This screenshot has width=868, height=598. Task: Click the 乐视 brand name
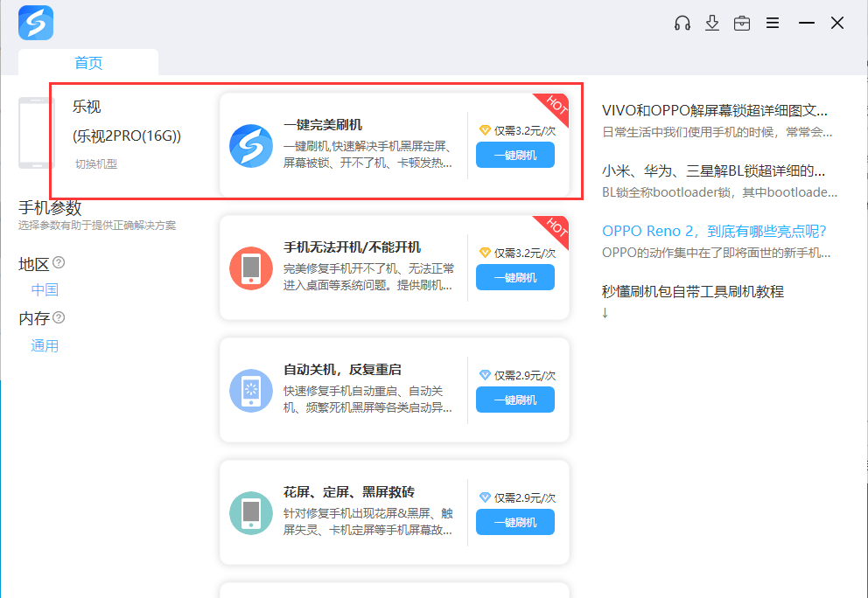(87, 107)
